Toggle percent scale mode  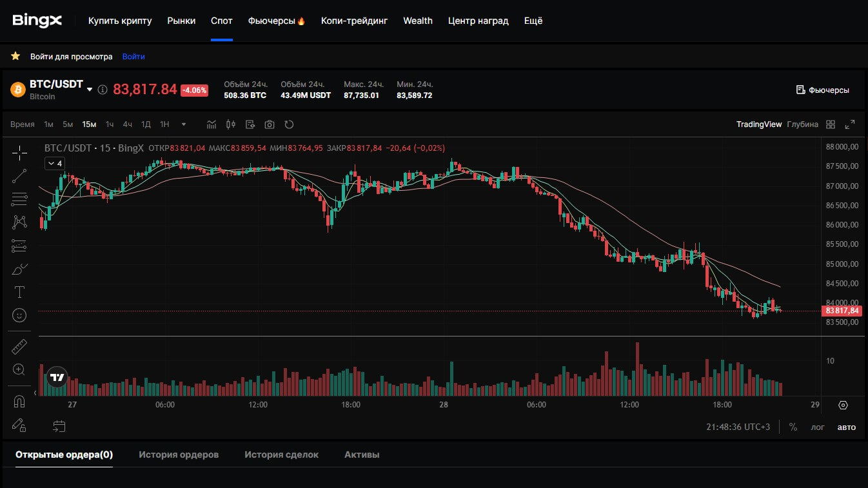[793, 427]
